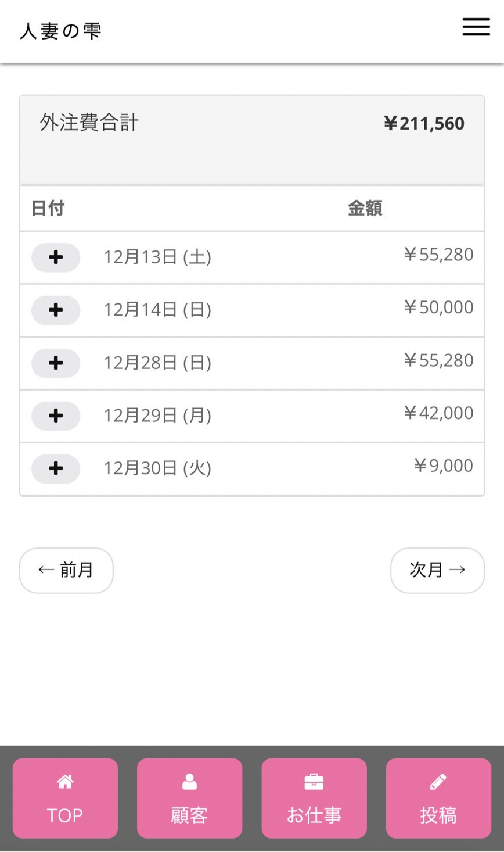The width and height of the screenshot is (504, 852).
Task: Expand the 12月30日 (火) row
Action: coord(56,468)
